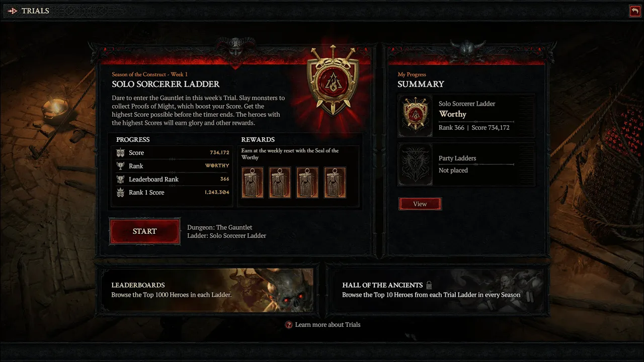644x362 pixels.
Task: Select the third reward cache icon
Action: [307, 183]
